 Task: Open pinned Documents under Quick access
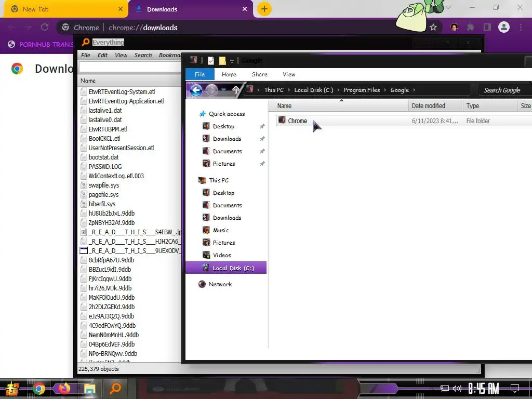227,151
